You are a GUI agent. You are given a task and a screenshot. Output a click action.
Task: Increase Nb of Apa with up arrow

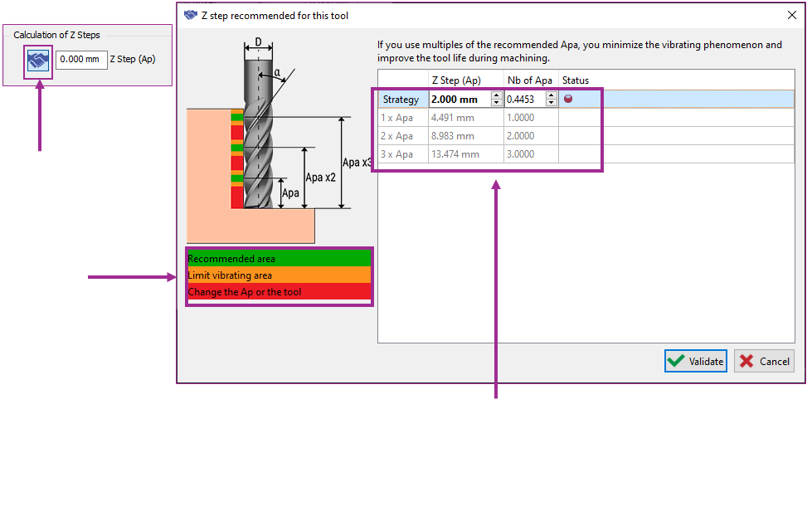551,95
